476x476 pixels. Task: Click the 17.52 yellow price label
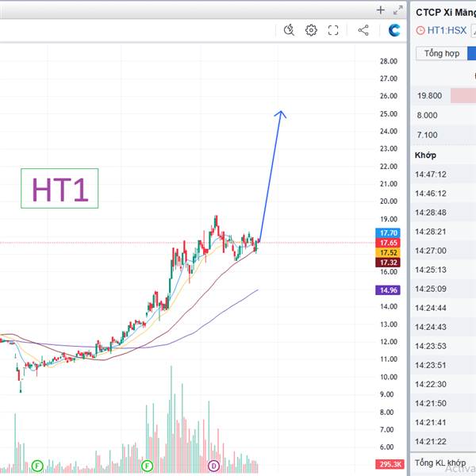(x=388, y=252)
